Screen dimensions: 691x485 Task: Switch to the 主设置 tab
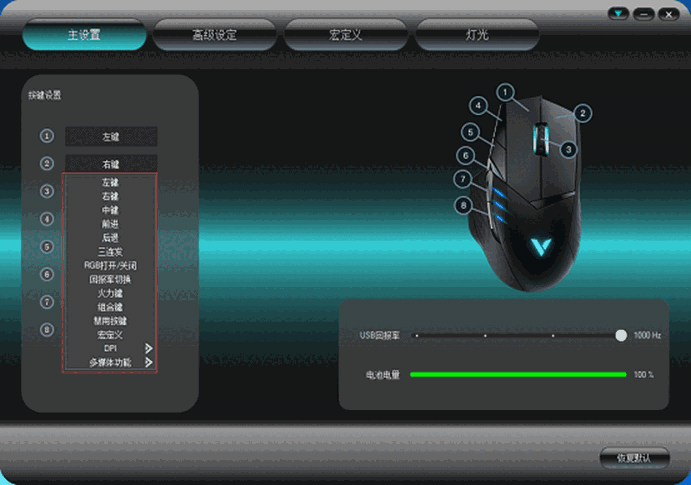point(84,35)
